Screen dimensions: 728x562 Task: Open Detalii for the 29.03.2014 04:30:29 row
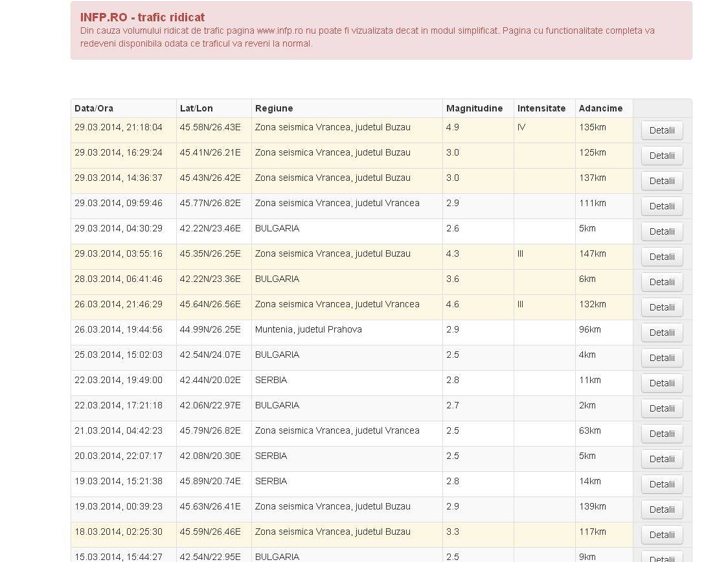tap(661, 231)
